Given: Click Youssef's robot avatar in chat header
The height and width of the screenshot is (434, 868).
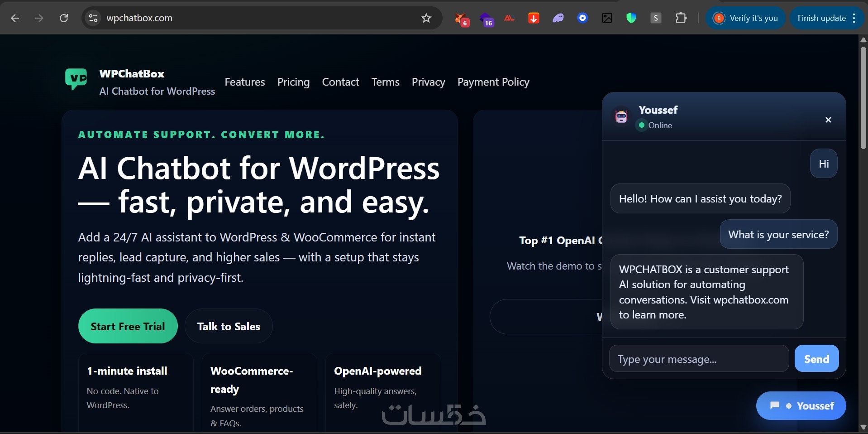Looking at the screenshot, I should [x=621, y=116].
